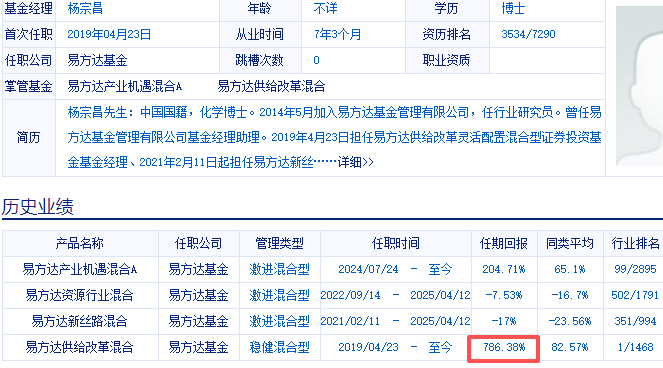663x368 pixels.
Task: Click 易方达新丝路混合 product name
Action: [79, 321]
